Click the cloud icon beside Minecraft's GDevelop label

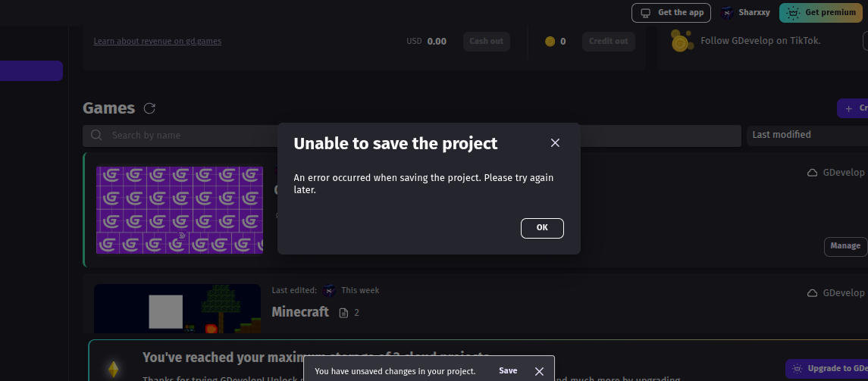point(812,293)
